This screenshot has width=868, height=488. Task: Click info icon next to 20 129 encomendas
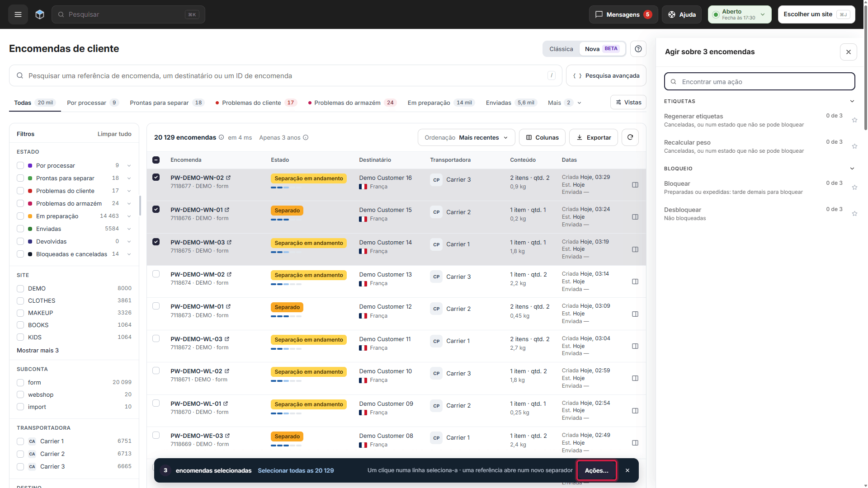pos(221,137)
